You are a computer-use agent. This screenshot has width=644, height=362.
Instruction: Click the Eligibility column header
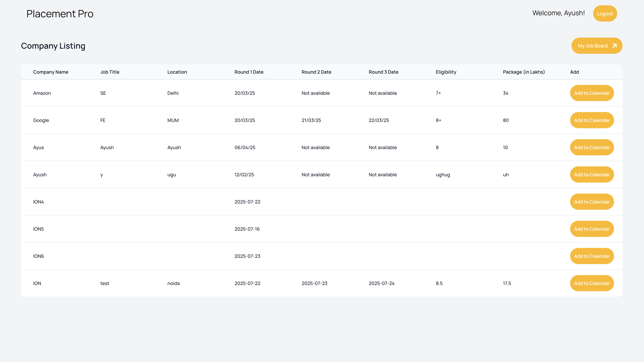pyautogui.click(x=446, y=72)
